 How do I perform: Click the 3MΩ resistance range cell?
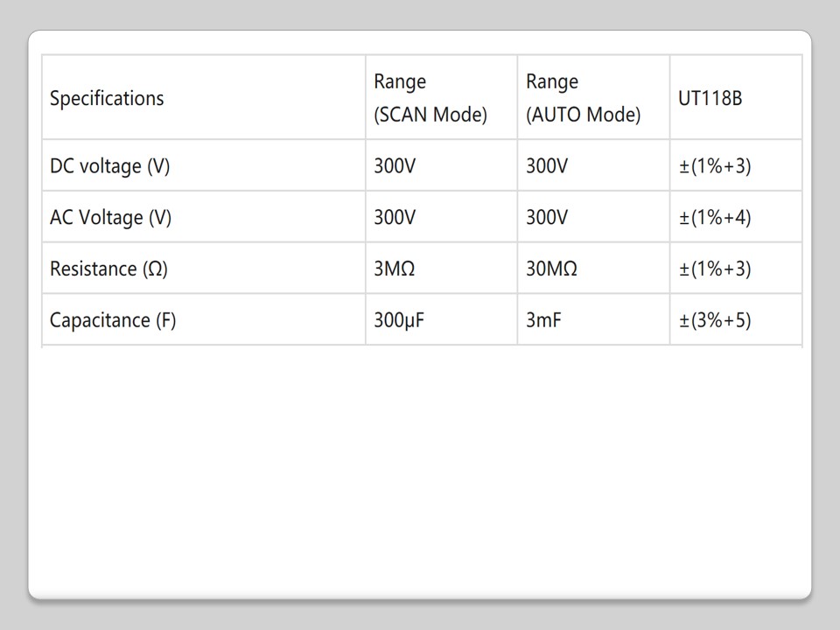(x=395, y=269)
